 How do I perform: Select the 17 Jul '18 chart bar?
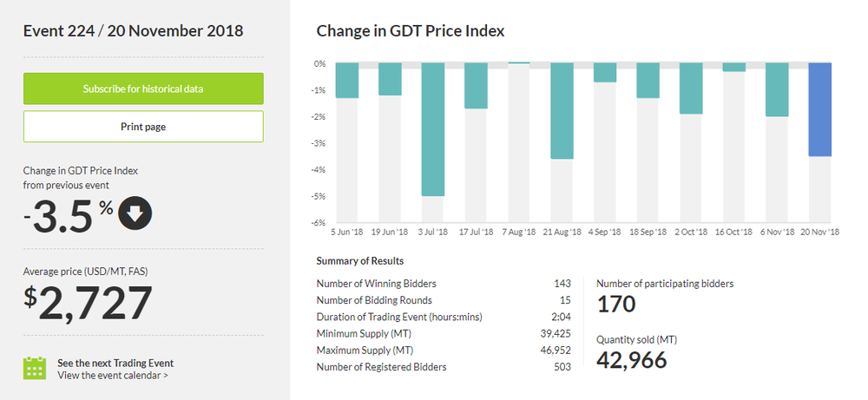click(476, 85)
